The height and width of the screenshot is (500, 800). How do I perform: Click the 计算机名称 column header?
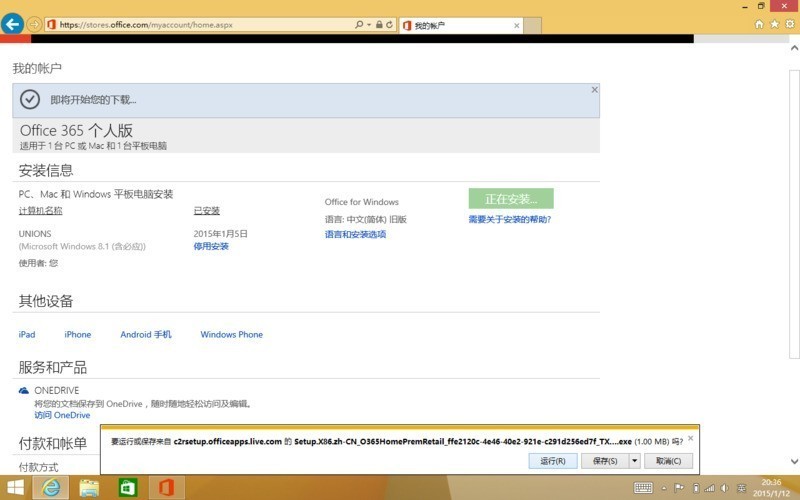41,211
